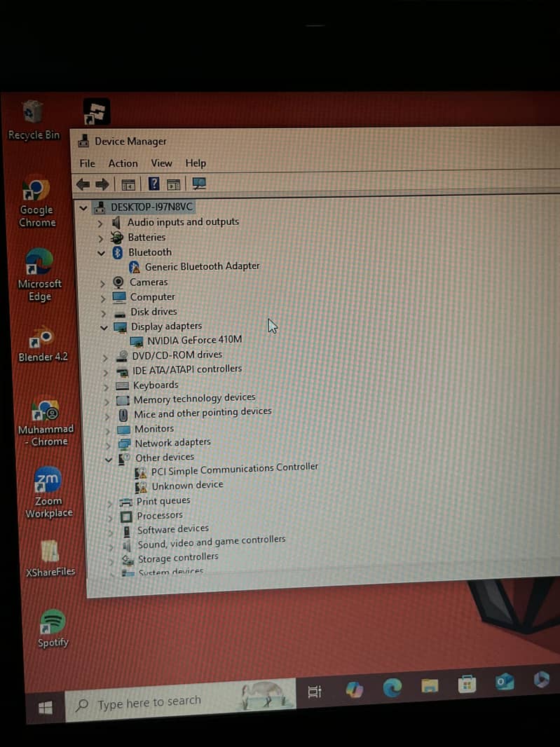Expand the Network adapters category
Screen dimensions: 560x747
(108, 446)
